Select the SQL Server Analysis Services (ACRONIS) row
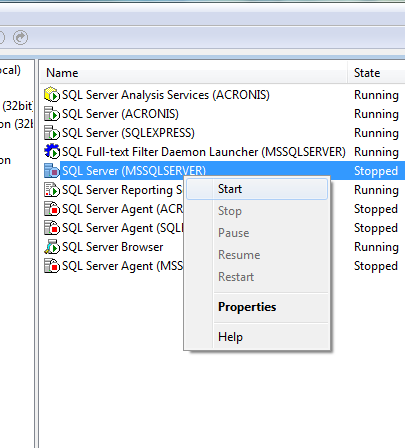405x448 pixels. 222,95
